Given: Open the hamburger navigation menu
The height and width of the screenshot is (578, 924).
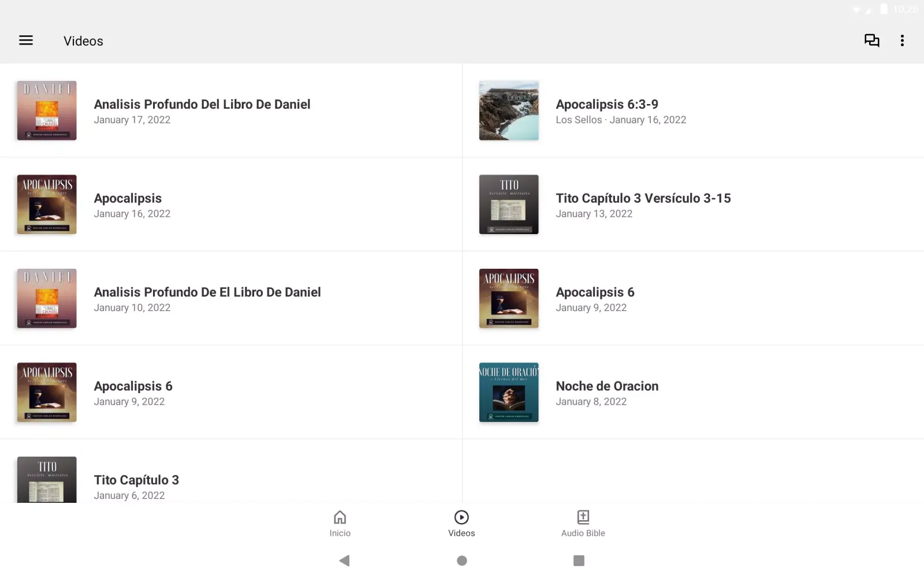Looking at the screenshot, I should point(26,40).
